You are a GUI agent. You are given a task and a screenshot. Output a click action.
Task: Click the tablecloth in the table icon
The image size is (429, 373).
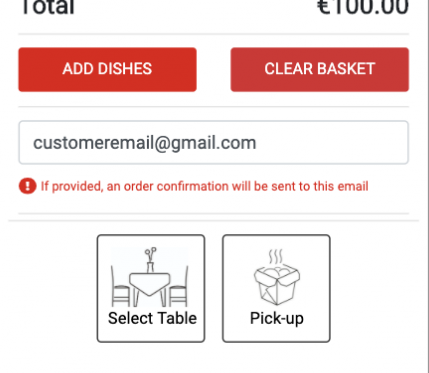coord(149,284)
